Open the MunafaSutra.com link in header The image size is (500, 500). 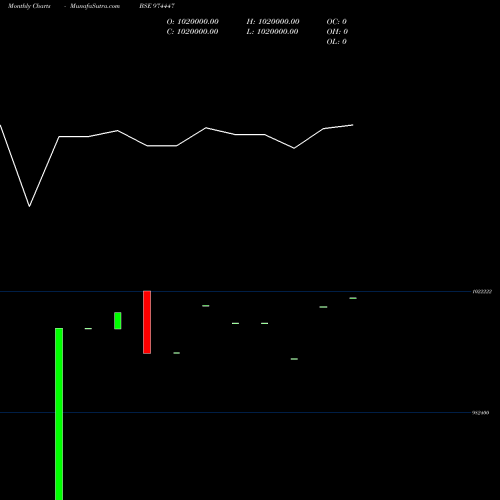[95, 6]
